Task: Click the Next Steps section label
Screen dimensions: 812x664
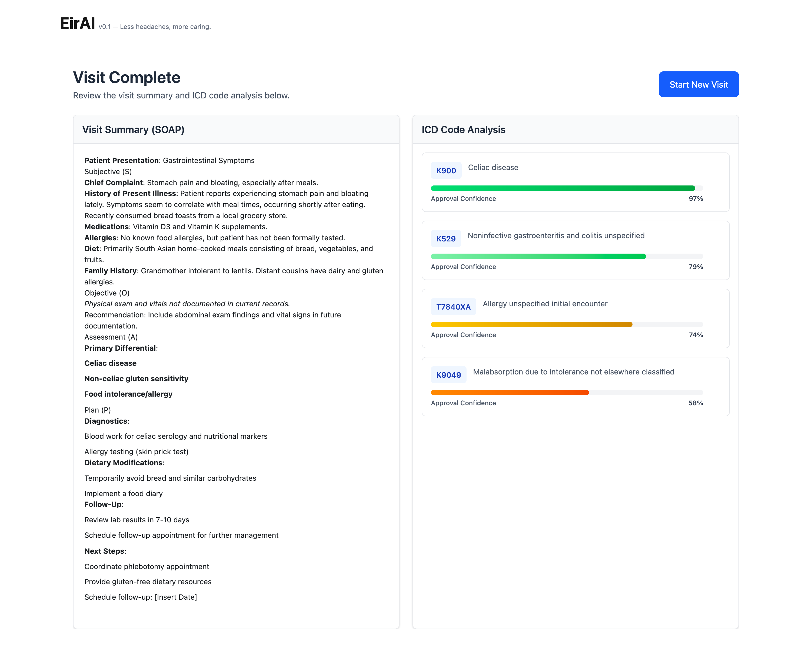Action: [104, 551]
